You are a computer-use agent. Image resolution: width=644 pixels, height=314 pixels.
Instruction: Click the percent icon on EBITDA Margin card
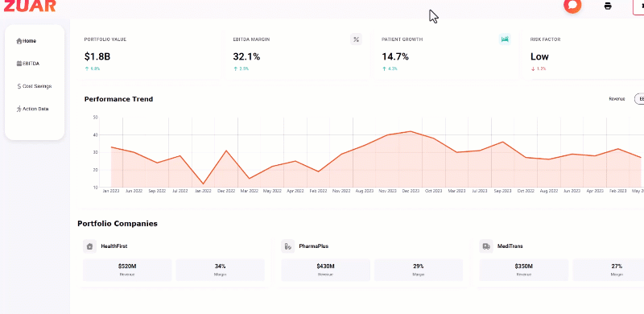click(x=356, y=39)
